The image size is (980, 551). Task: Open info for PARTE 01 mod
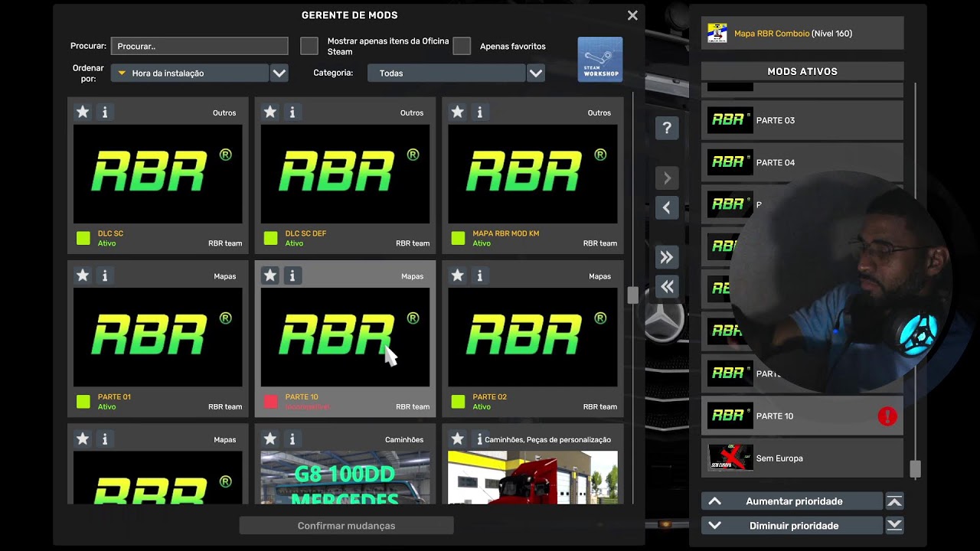tap(105, 275)
